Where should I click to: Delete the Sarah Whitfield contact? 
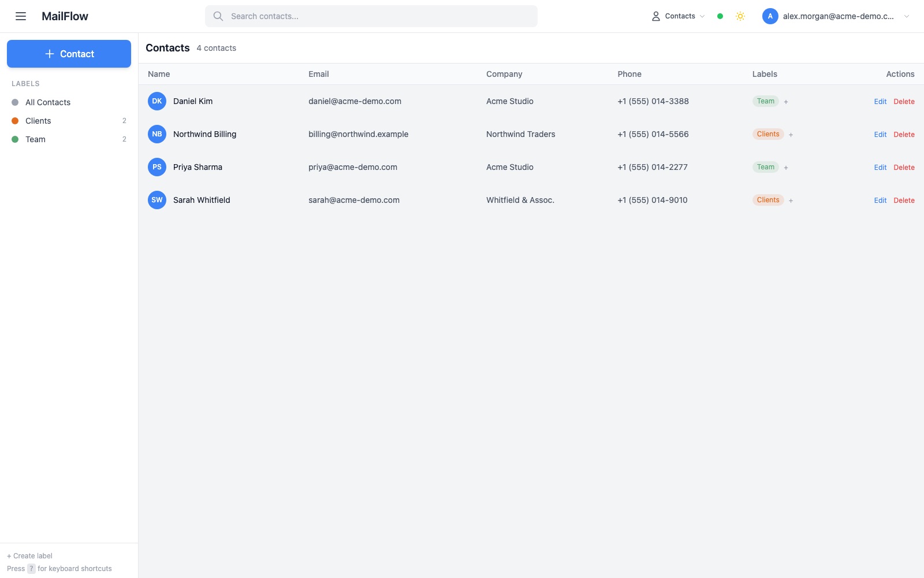click(904, 201)
